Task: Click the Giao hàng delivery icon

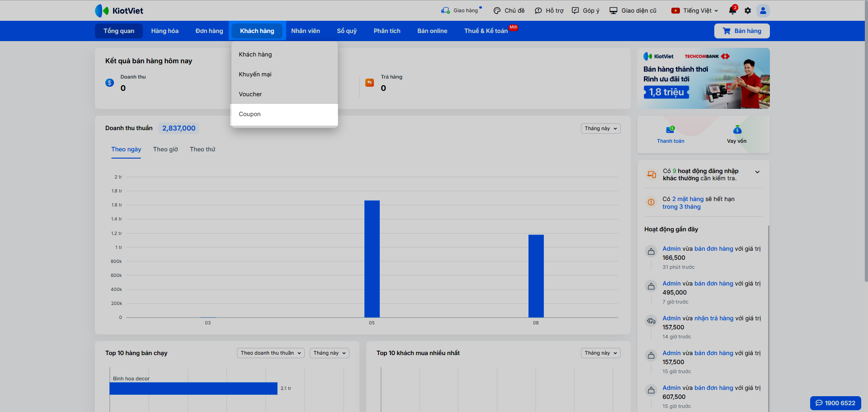Action: (x=445, y=10)
